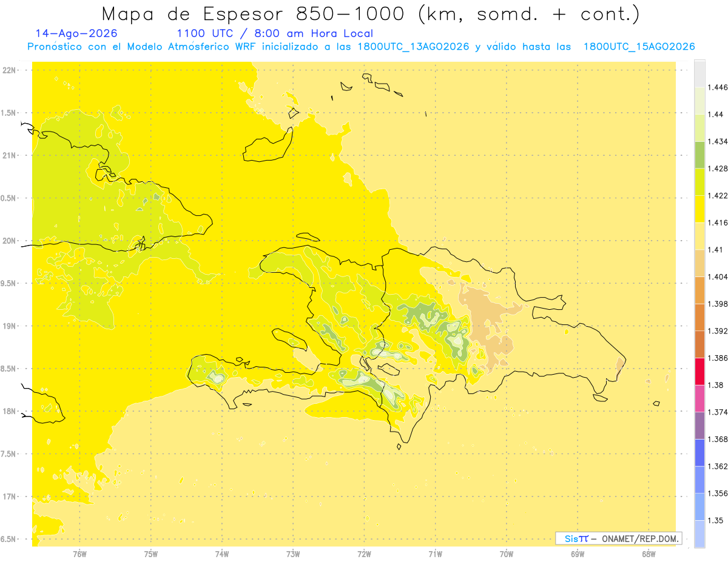This screenshot has height=562, width=728.
Task: Click the yellow-green swatch between 1.422 and 1.428
Action: 699,182
